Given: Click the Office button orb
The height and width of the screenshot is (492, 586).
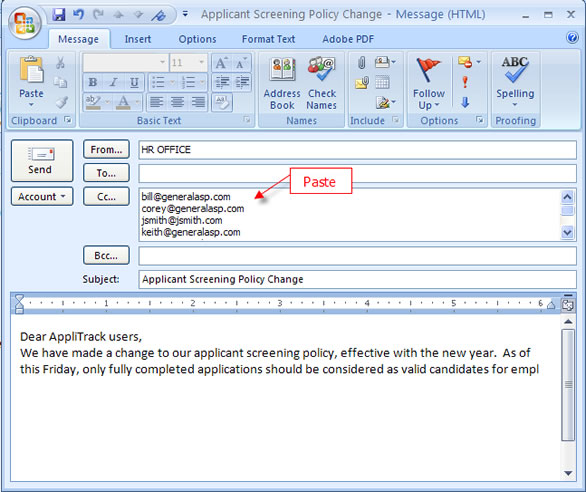Looking at the screenshot, I should (25, 23).
